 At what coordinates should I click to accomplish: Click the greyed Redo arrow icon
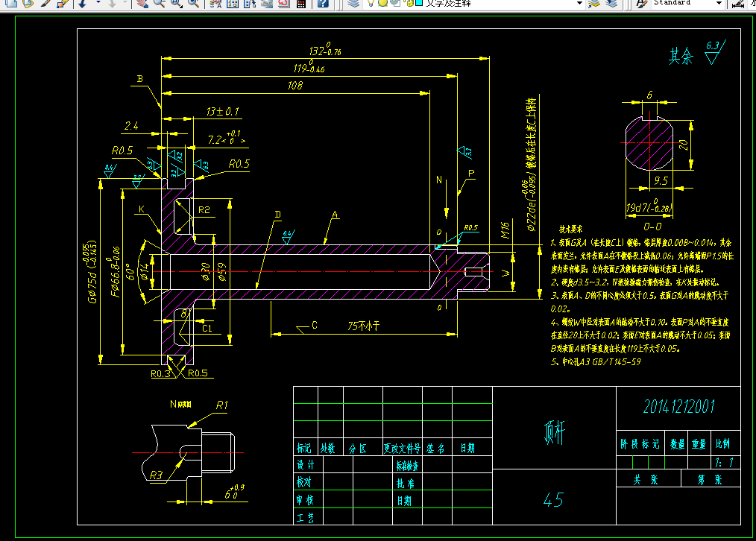tap(112, 3)
